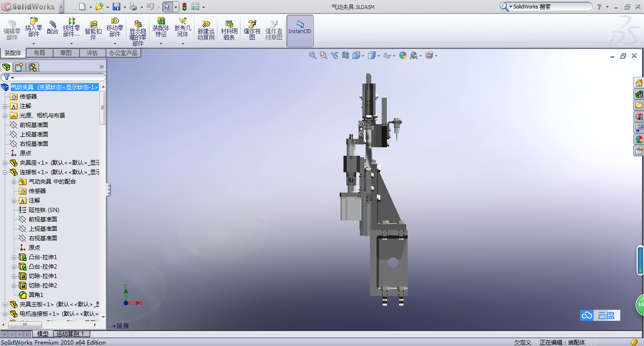The height and width of the screenshot is (346, 644).
Task: Open ConfigurationManager tab icon
Action: [x=32, y=67]
